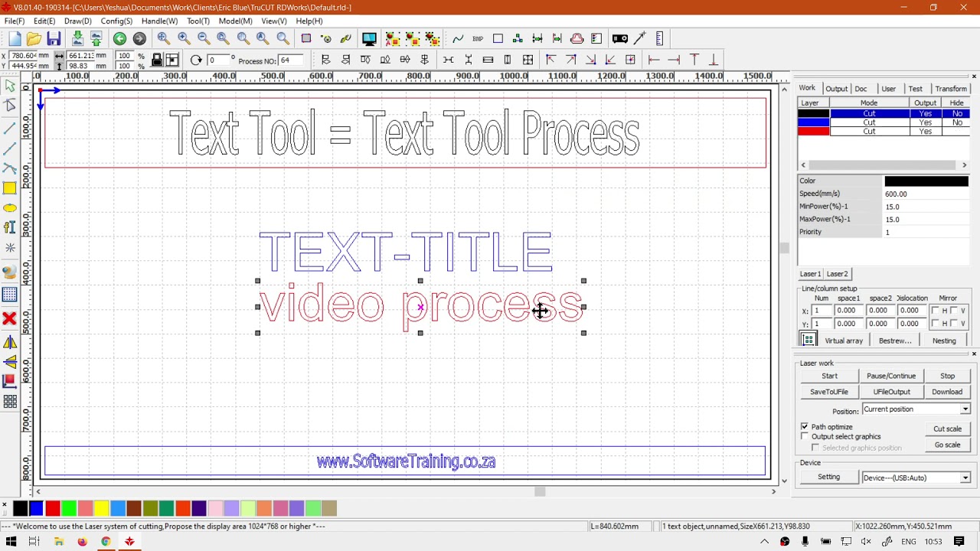980x551 pixels.
Task: Toggle the aspect ratio lock icon
Action: tap(157, 60)
